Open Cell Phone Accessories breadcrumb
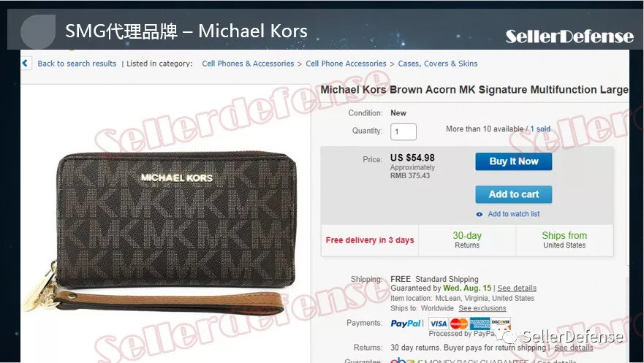 point(346,64)
